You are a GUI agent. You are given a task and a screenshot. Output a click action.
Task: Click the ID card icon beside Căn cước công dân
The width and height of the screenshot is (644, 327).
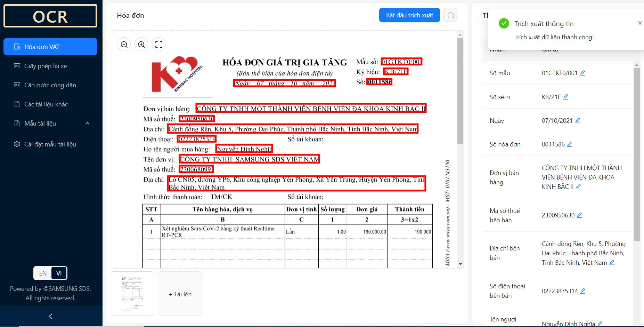(x=17, y=85)
